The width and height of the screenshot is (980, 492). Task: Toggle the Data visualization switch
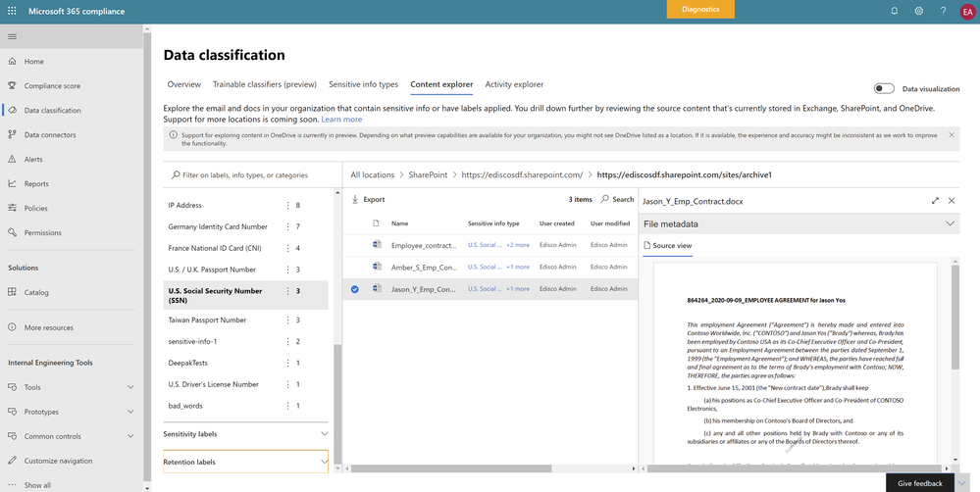tap(884, 88)
